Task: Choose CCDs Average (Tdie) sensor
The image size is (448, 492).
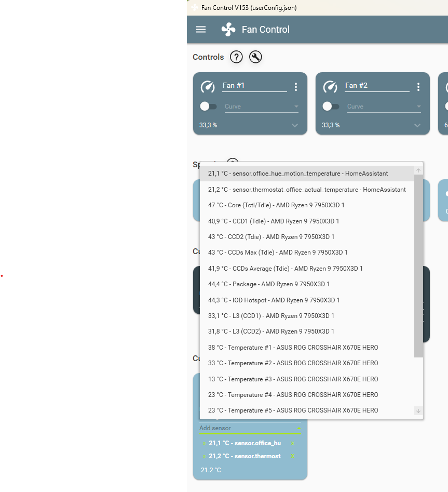Action: 307,269
